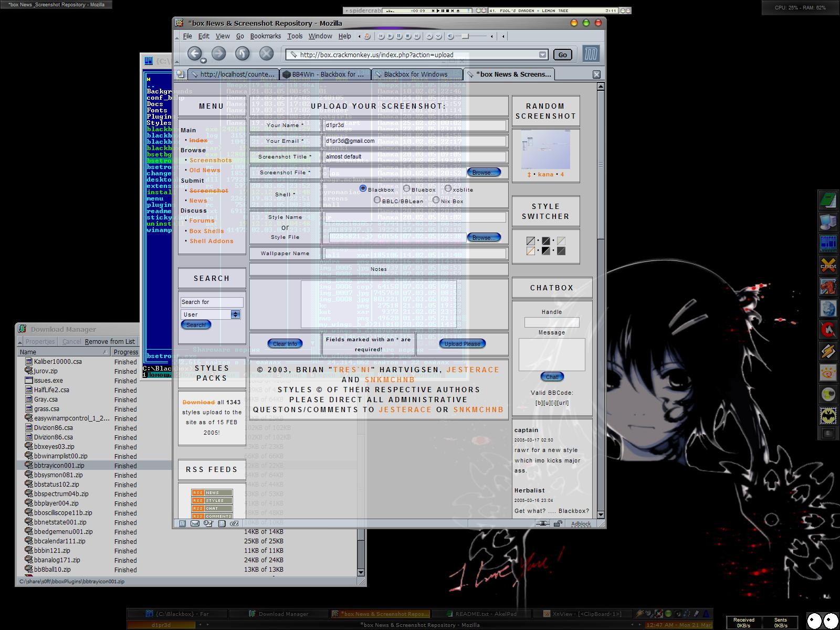Launch the red dragon dock icon
The width and height of the screenshot is (840, 630).
[828, 287]
